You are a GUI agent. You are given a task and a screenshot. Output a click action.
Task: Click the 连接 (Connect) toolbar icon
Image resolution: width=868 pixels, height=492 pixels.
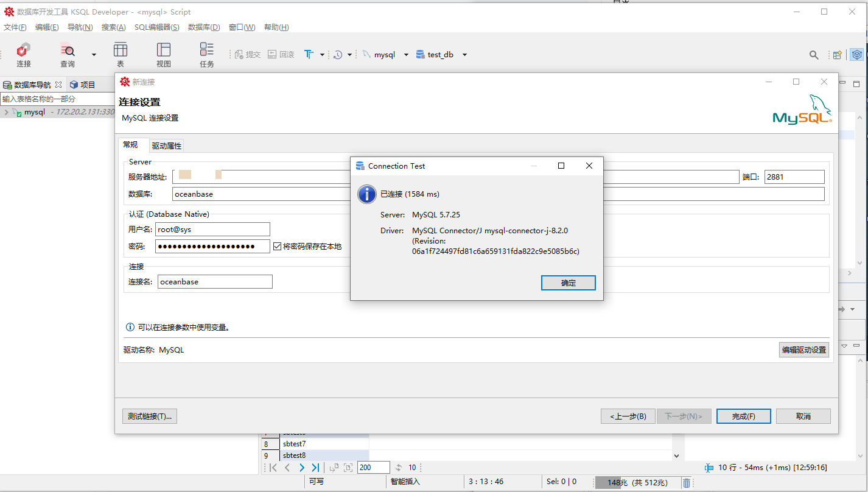[24, 54]
